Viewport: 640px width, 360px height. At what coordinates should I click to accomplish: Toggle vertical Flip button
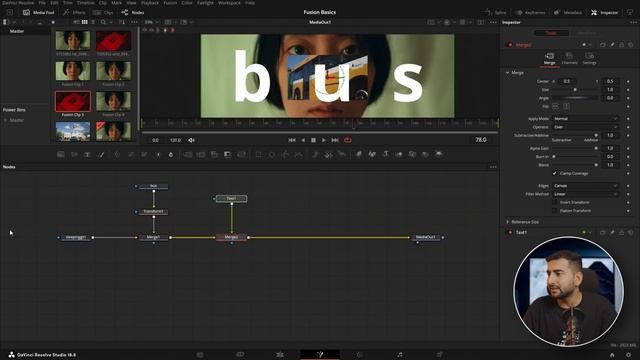(567, 107)
